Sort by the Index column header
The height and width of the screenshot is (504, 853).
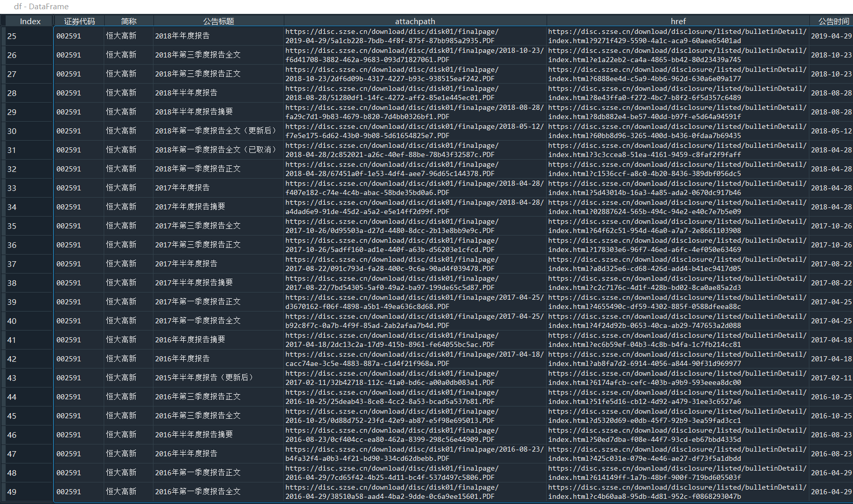click(x=30, y=21)
